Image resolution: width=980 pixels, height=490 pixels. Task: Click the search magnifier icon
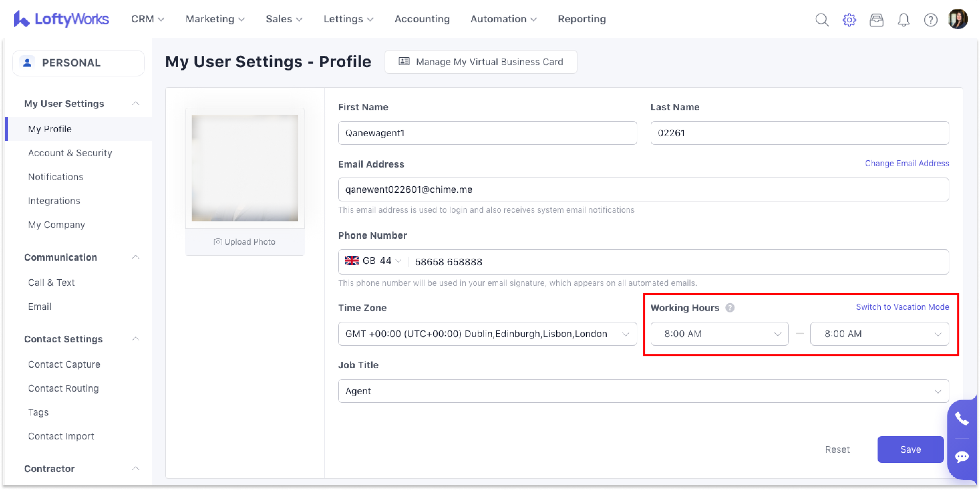tap(822, 19)
